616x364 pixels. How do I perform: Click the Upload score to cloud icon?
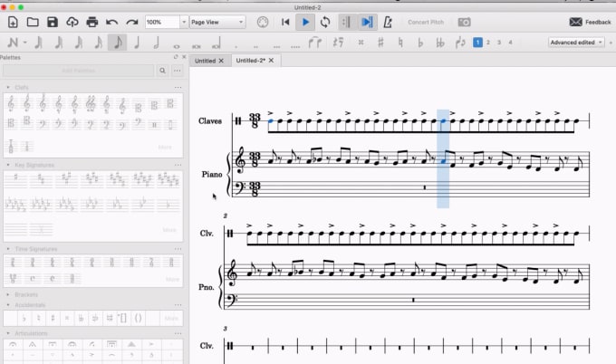tap(72, 21)
